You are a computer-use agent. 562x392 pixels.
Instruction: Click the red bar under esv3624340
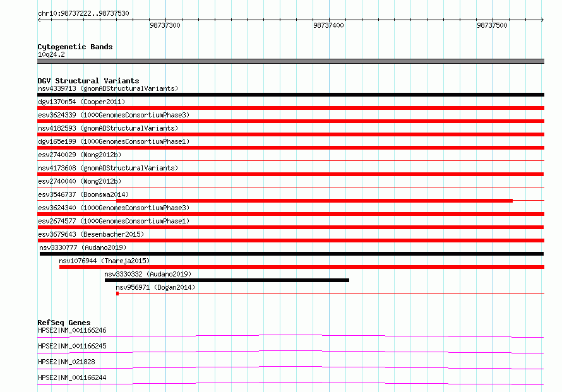(x=290, y=214)
